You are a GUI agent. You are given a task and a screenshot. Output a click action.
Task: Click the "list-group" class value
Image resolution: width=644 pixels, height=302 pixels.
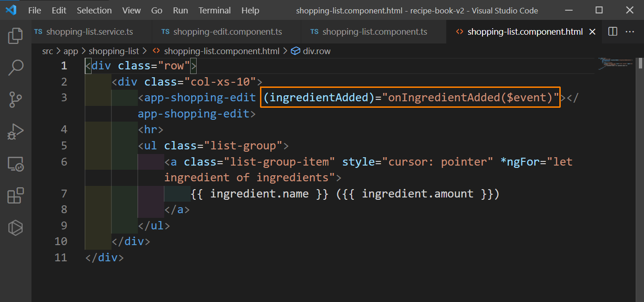tap(243, 146)
